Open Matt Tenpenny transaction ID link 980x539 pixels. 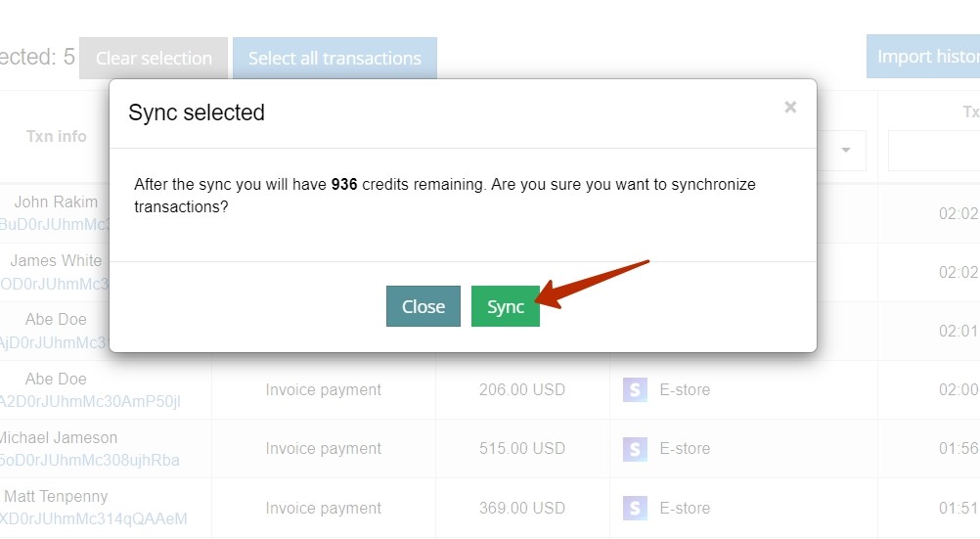point(93,519)
